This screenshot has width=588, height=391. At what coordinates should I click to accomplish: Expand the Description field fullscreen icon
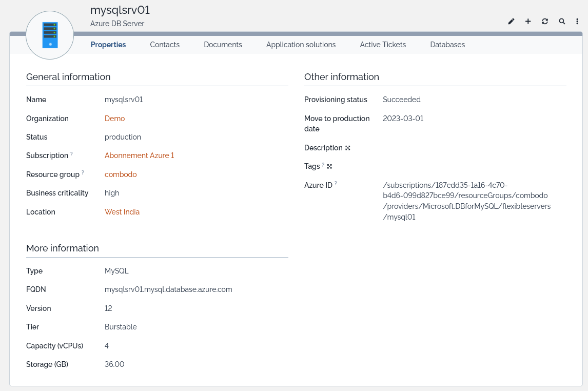pos(348,148)
